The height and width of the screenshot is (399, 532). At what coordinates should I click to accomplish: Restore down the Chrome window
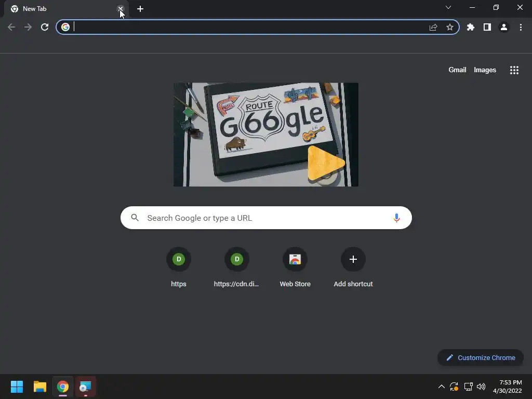[496, 7]
